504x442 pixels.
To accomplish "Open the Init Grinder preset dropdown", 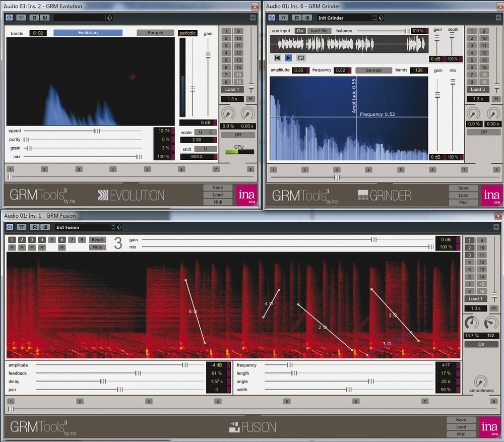I will [x=344, y=18].
